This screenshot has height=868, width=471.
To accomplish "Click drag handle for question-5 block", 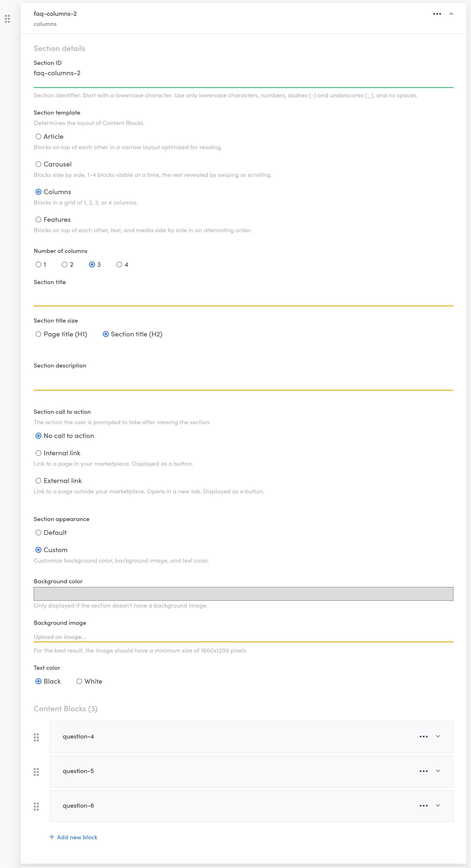I will tap(36, 772).
